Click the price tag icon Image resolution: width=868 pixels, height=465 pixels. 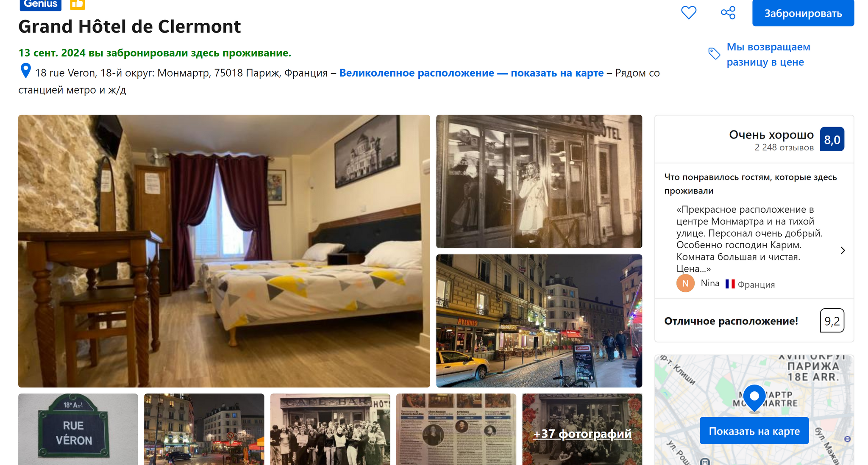pos(714,54)
